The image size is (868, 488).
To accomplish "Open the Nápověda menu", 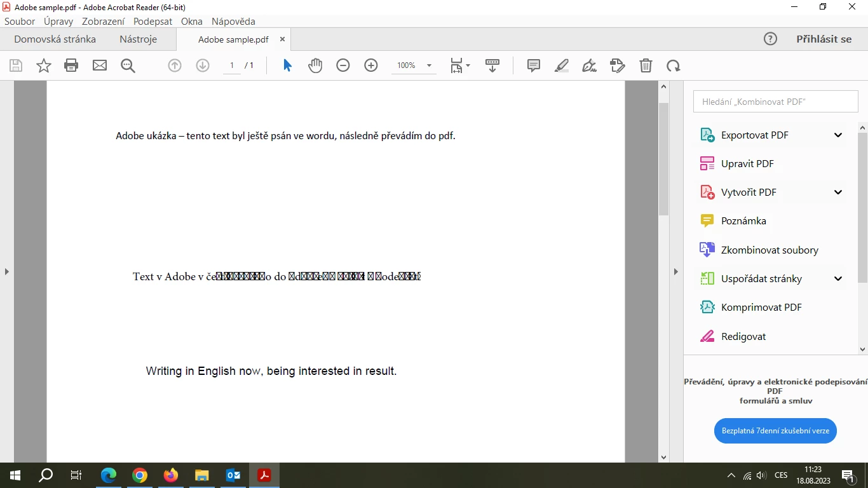I will [x=233, y=21].
